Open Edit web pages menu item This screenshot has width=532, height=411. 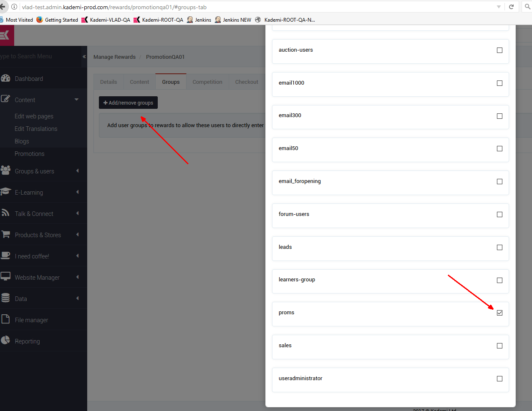coord(34,116)
